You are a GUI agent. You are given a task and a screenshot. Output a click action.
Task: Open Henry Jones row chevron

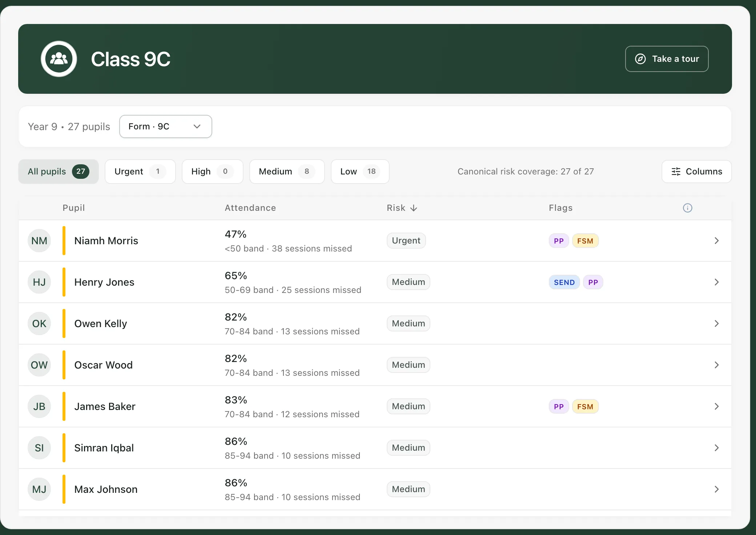[x=717, y=282]
